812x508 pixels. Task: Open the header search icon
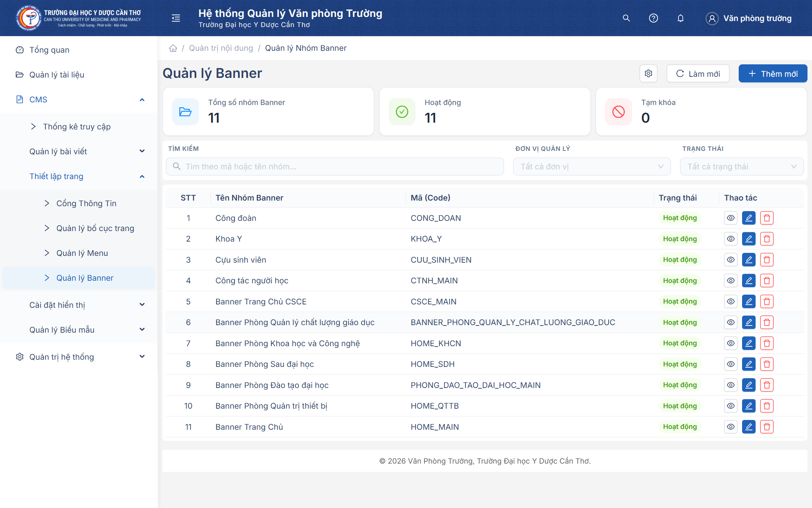click(626, 18)
